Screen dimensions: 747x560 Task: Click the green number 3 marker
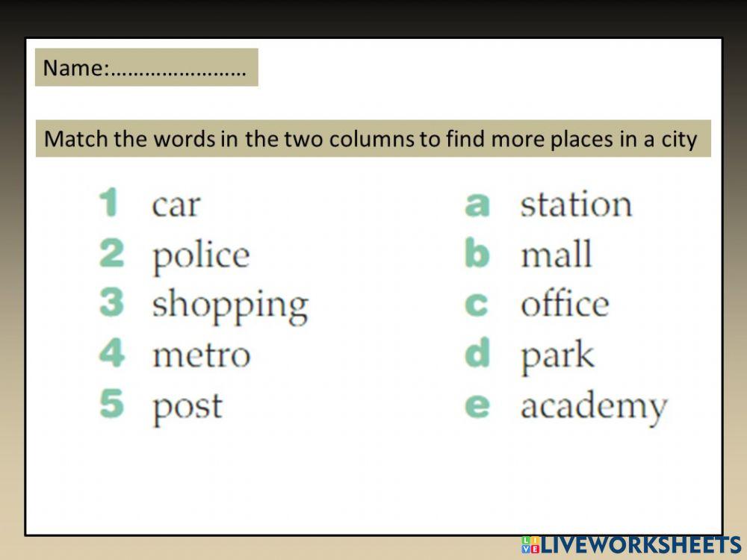click(x=111, y=302)
